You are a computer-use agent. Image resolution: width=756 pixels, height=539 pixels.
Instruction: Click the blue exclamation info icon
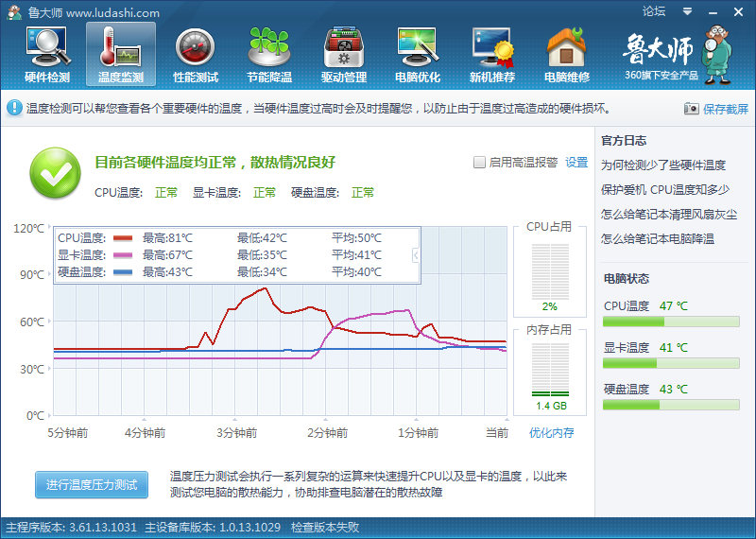[x=14, y=108]
